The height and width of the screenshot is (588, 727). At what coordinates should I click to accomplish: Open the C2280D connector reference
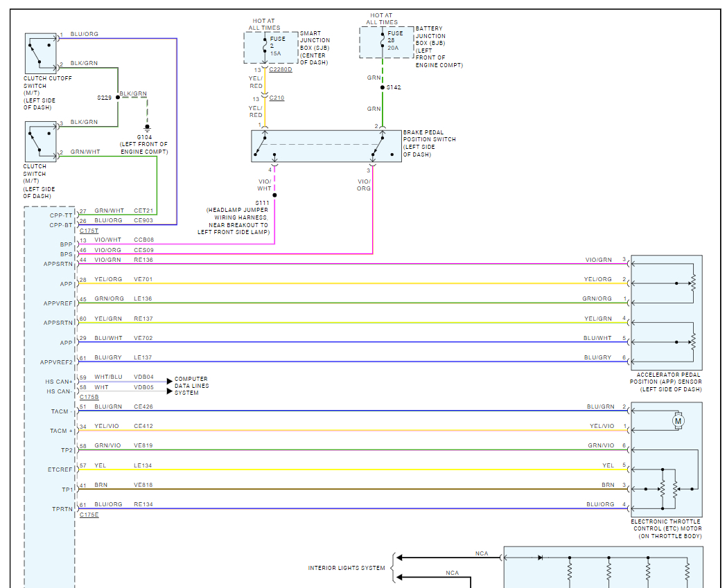point(280,70)
